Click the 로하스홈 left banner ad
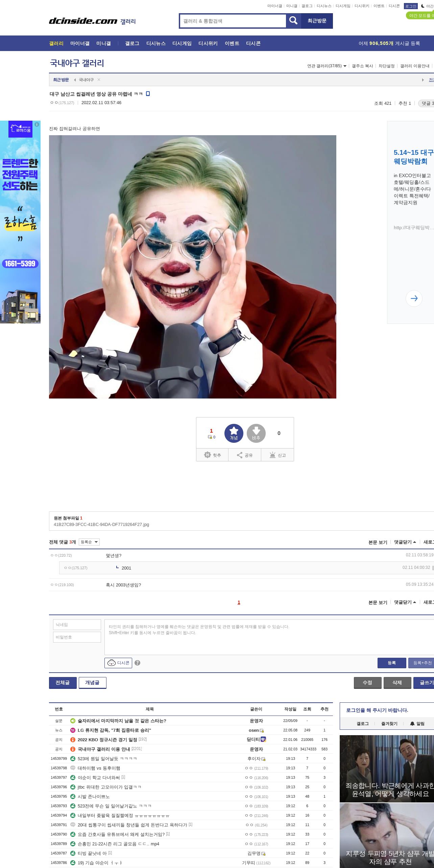 point(20,222)
